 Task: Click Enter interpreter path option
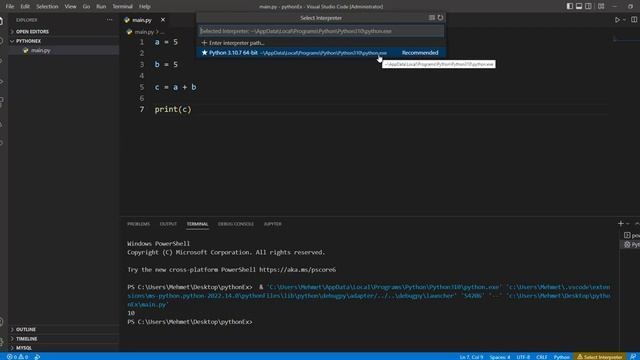point(321,43)
